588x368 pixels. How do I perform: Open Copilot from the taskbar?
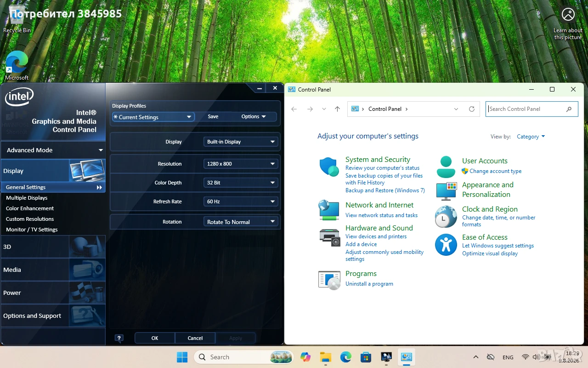coord(305,357)
